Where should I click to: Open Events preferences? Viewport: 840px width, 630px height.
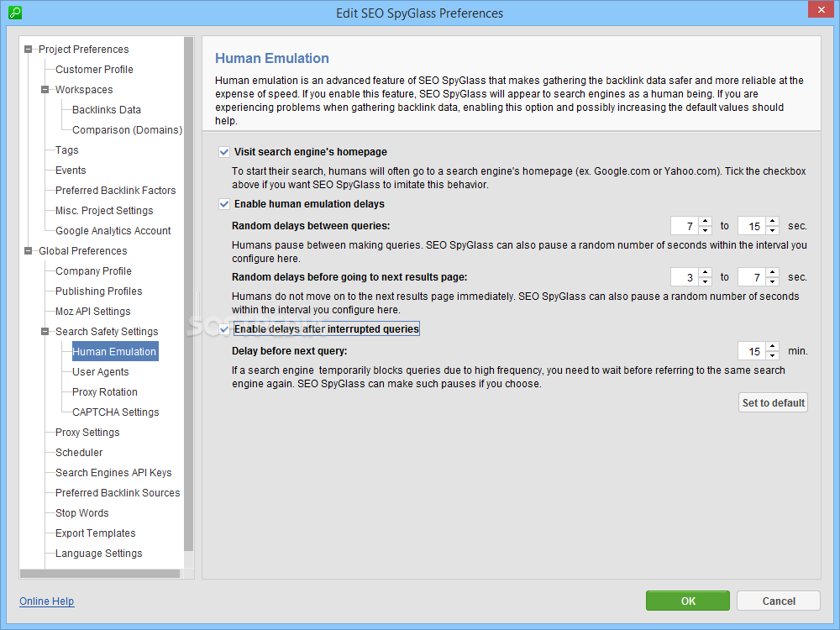pyautogui.click(x=71, y=171)
